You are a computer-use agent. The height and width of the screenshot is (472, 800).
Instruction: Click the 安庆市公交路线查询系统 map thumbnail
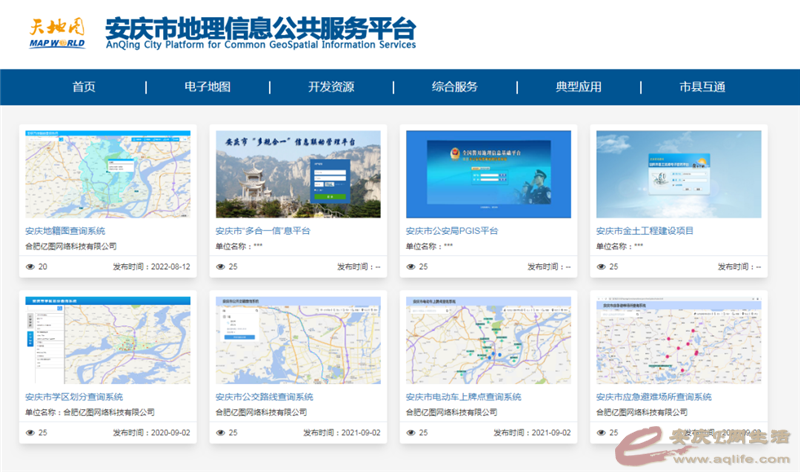coord(295,339)
